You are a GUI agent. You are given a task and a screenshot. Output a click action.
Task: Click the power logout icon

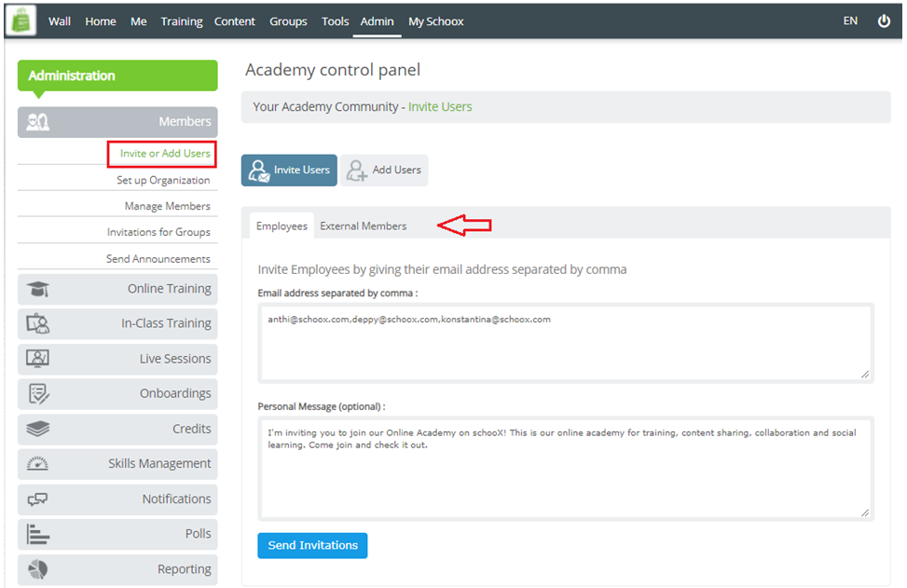point(884,21)
